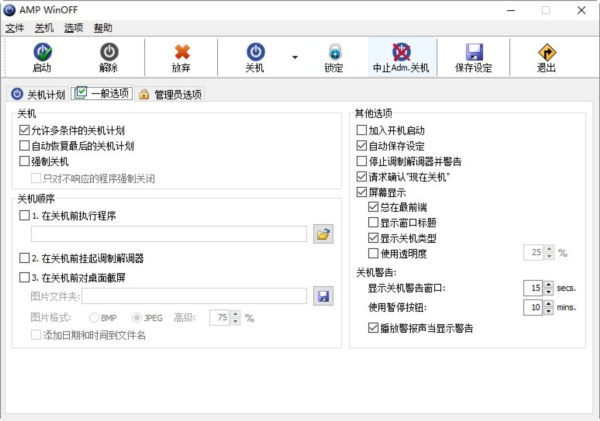This screenshot has height=421, width=600.
Task: Check 停止调制解调器并警告
Action: click(x=361, y=161)
